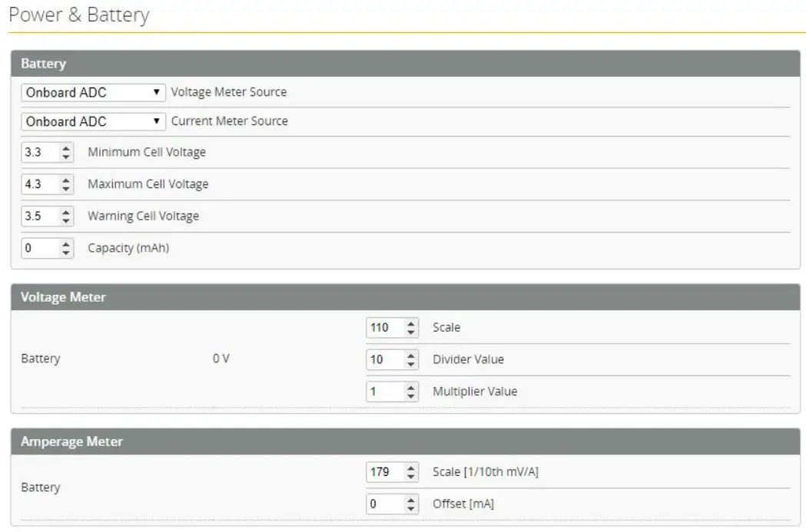Viewport: 806px width, 532px height.
Task: Decrement the Warning Cell Voltage value
Action: tap(67, 219)
